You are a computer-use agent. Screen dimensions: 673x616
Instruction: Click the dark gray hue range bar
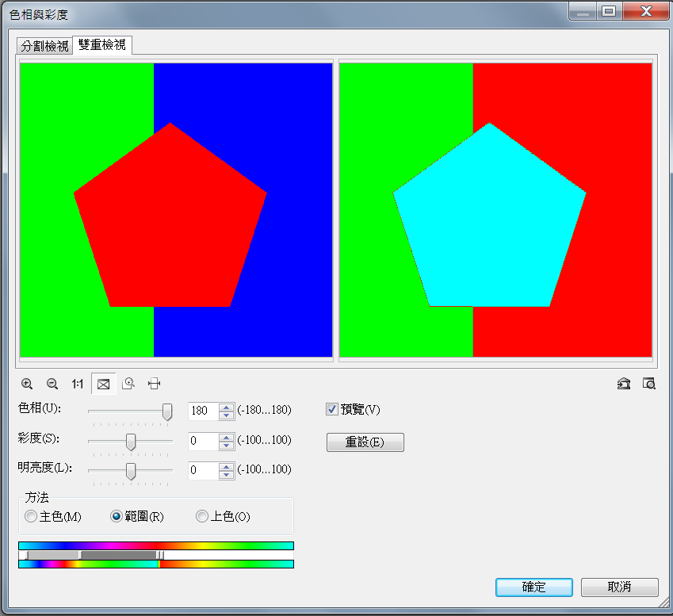(118, 555)
